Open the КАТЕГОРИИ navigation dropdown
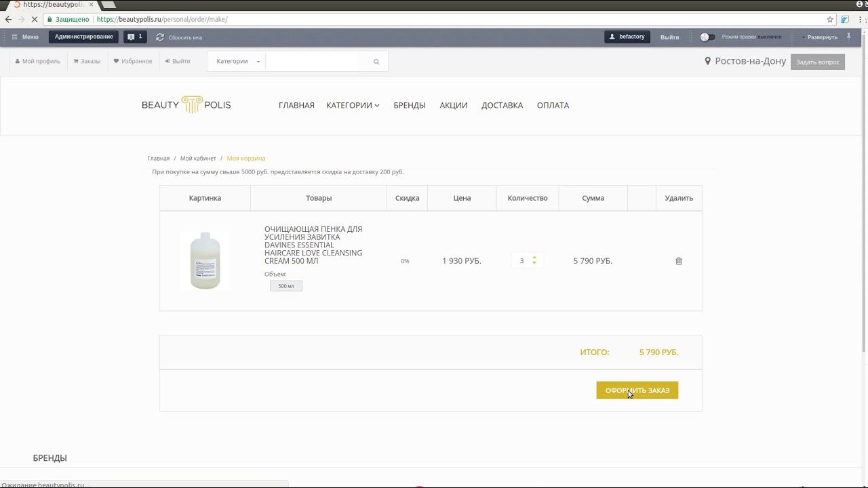Viewport: 868px width, 488px height. click(353, 105)
